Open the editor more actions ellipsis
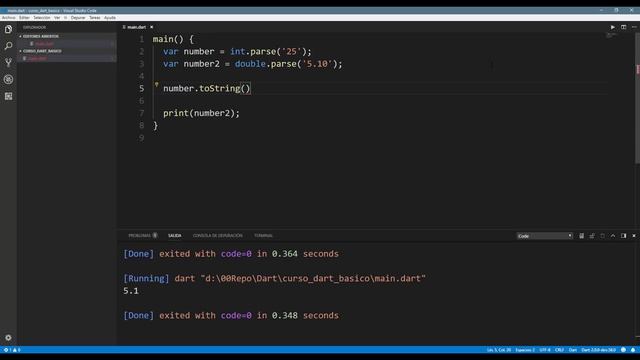 coord(634,27)
